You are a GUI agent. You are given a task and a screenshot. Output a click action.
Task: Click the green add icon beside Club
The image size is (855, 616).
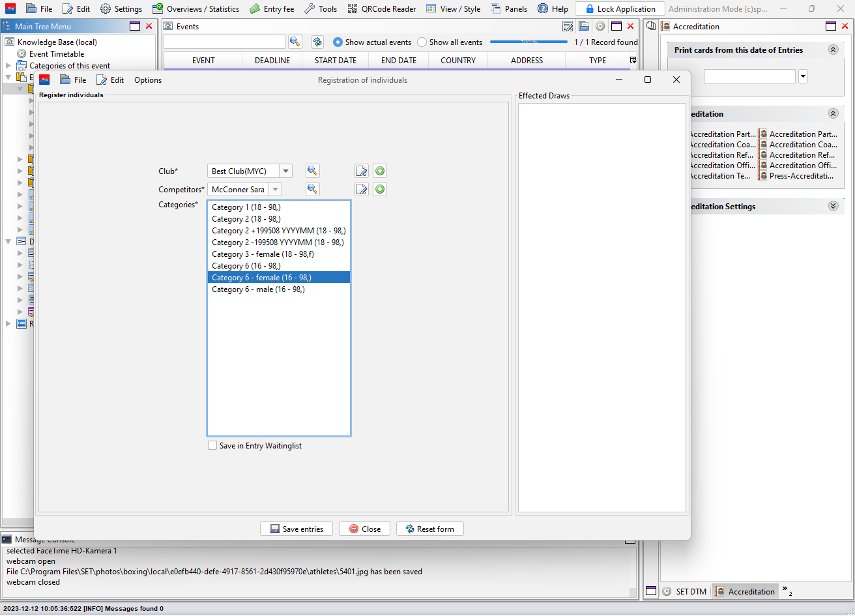380,171
